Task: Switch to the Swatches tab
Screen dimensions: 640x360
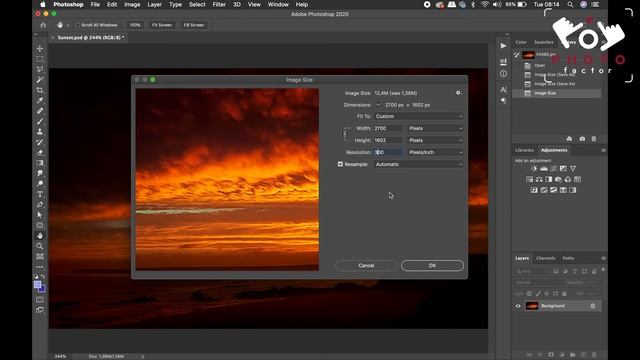Action: click(x=544, y=42)
